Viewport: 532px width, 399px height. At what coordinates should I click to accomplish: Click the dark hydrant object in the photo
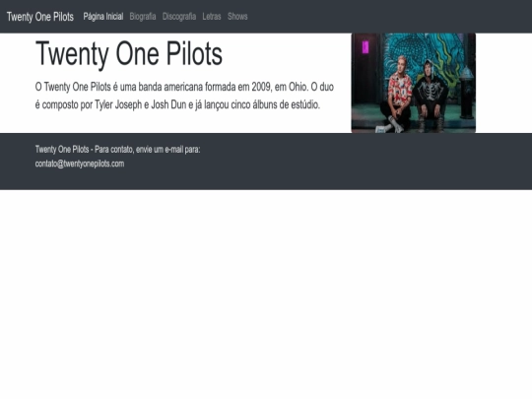click(467, 92)
